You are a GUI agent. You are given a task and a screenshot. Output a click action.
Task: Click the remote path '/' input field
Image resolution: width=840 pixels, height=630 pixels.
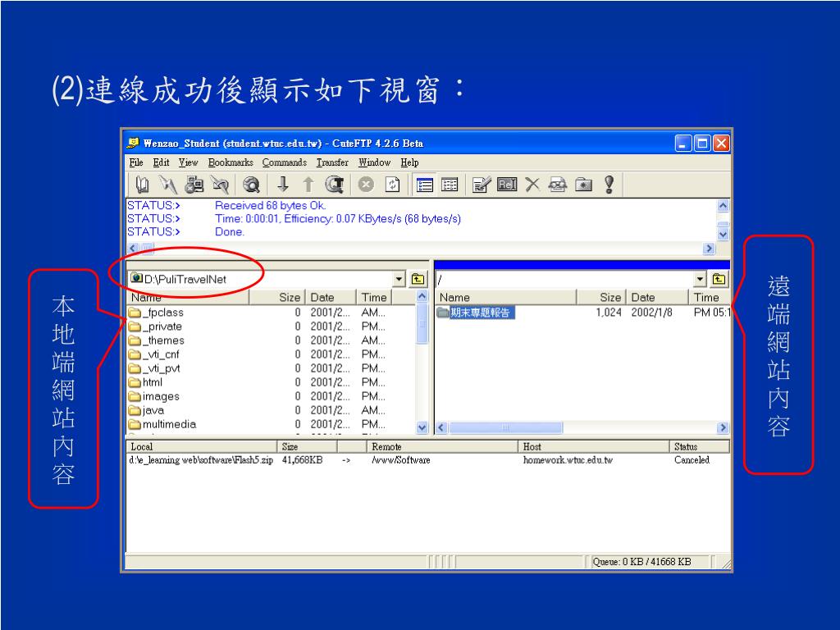[564, 279]
